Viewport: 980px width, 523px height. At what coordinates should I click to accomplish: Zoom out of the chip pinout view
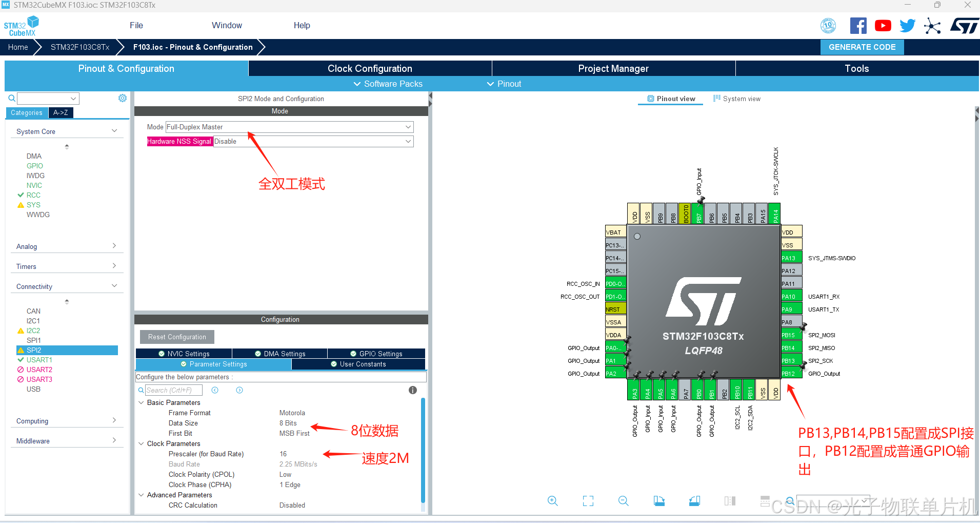pos(624,501)
